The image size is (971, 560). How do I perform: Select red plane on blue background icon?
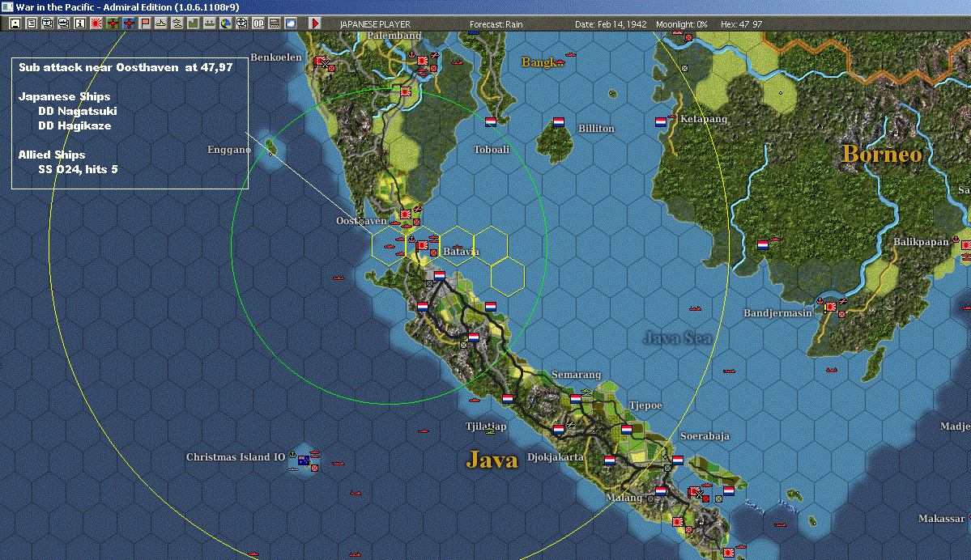128,23
